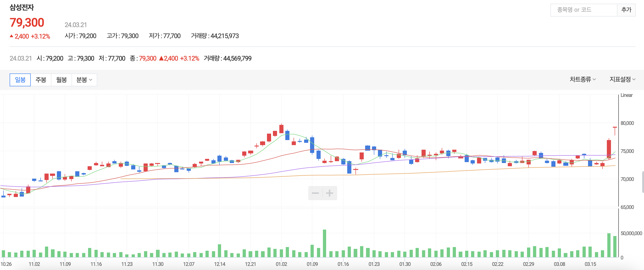Click the 10.26 date axis label
644x270 pixels.
6,264
